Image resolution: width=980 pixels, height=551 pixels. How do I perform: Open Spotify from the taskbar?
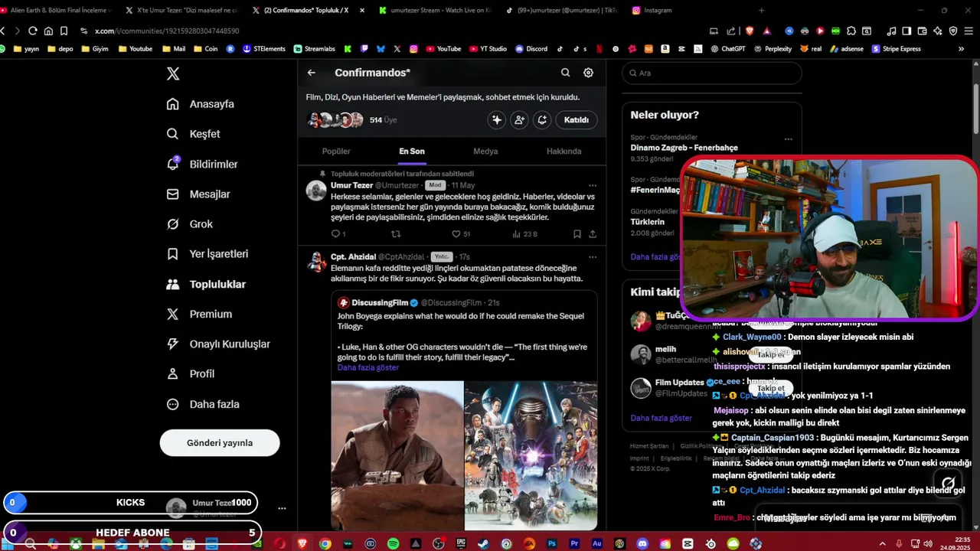point(393,543)
